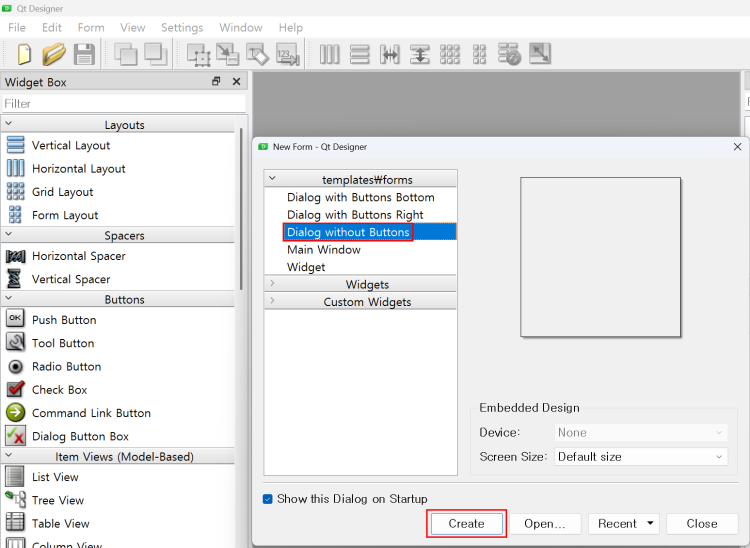Click the Adjust Size toolbar icon
This screenshot has width=750, height=548.
point(540,54)
